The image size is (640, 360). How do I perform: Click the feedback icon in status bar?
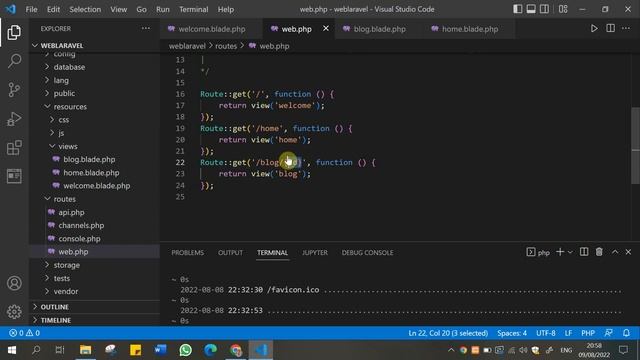[x=609, y=333]
